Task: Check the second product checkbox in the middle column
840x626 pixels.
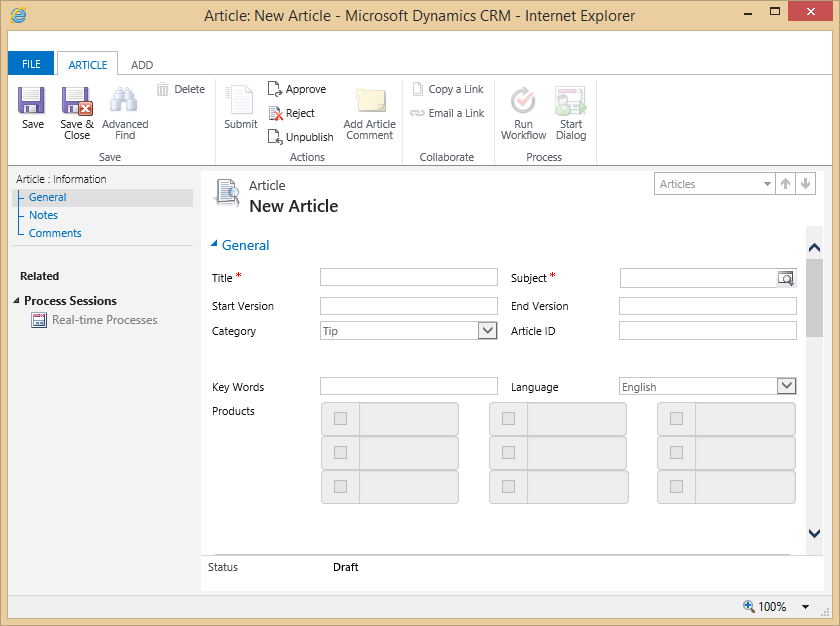Action: point(508,452)
